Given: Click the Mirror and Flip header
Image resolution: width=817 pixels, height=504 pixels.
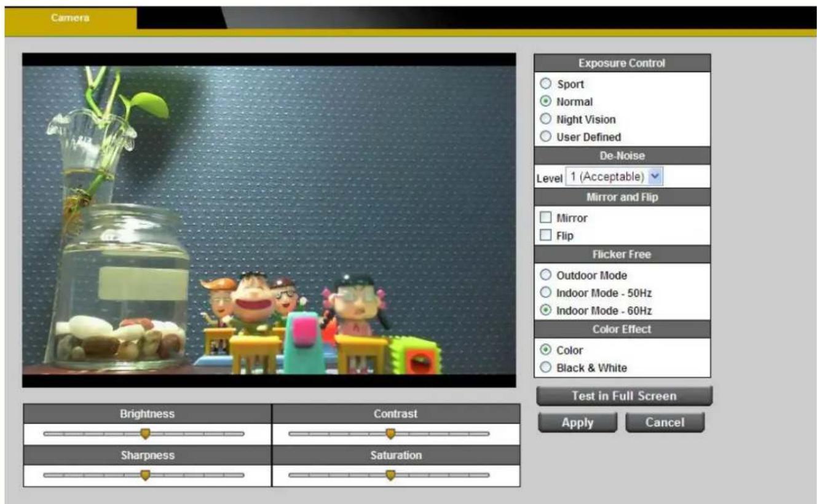Looking at the screenshot, I should tap(622, 197).
